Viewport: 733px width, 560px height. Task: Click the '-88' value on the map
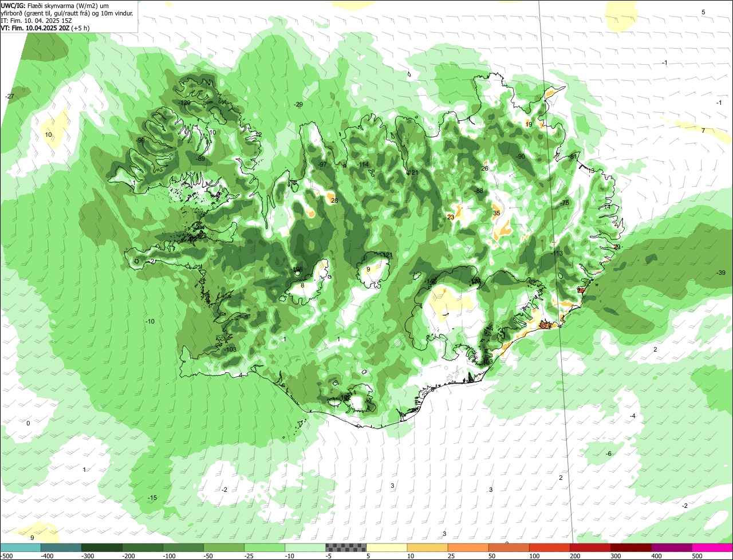pos(479,191)
